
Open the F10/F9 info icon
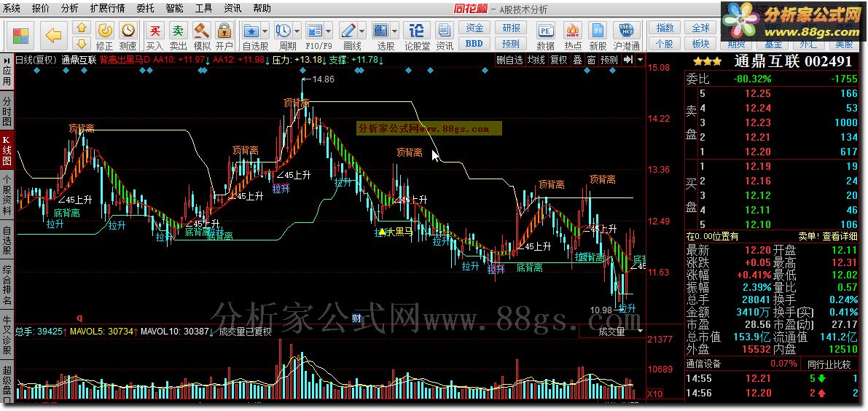coord(315,31)
